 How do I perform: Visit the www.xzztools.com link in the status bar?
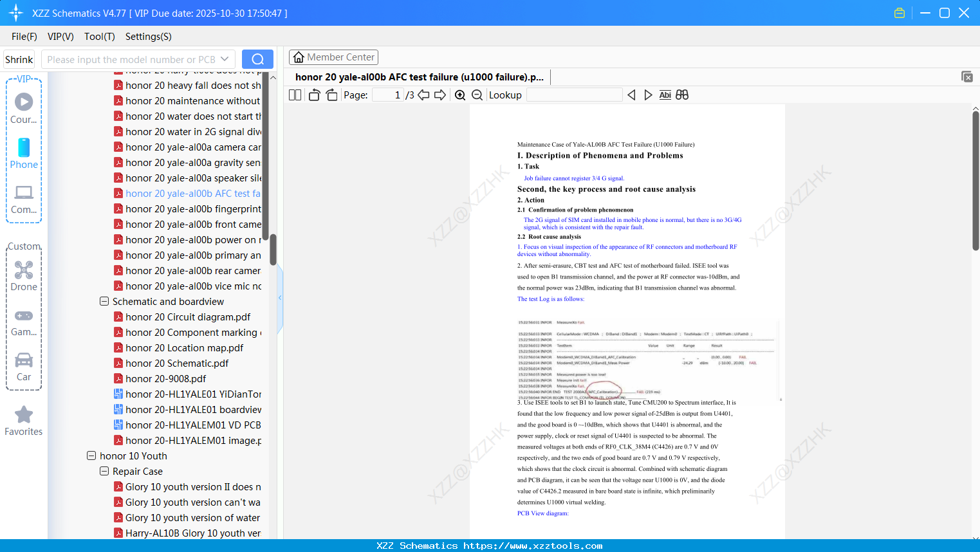[x=533, y=546]
